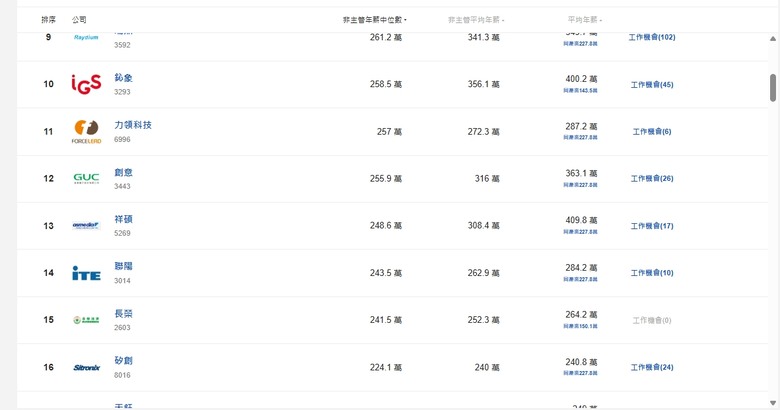The image size is (780, 410).
Task: Click the Evergreen logo in row 15
Action: point(86,320)
